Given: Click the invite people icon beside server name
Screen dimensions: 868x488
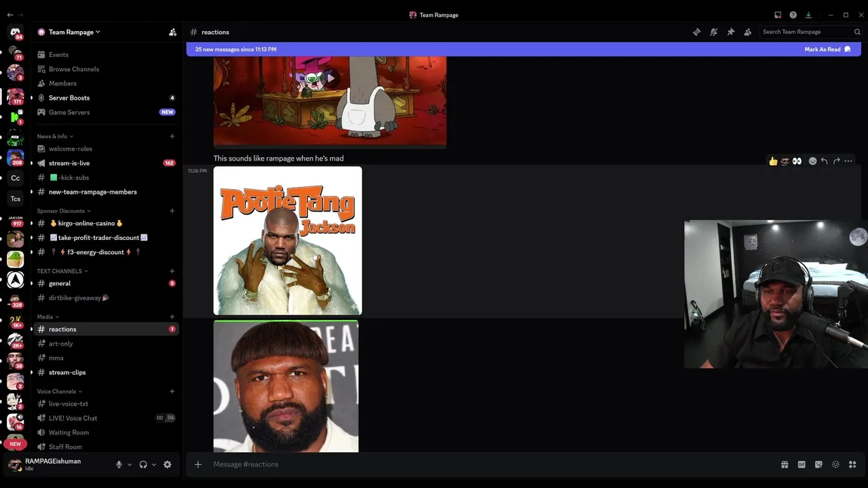Looking at the screenshot, I should [x=172, y=32].
